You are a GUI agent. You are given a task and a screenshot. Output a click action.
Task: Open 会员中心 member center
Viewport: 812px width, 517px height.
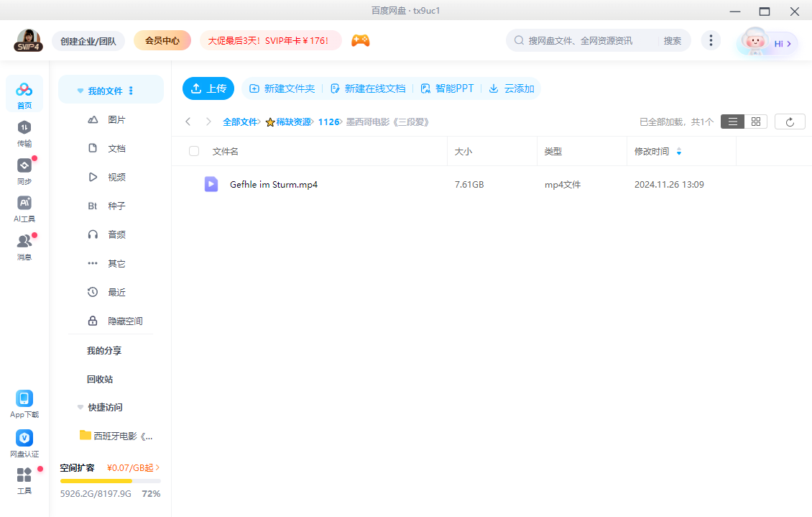tap(162, 40)
